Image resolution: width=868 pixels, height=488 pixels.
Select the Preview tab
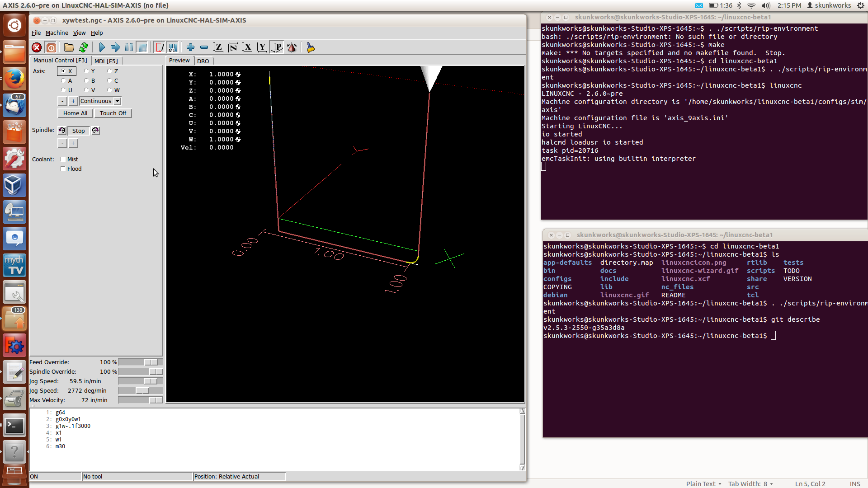pos(179,60)
